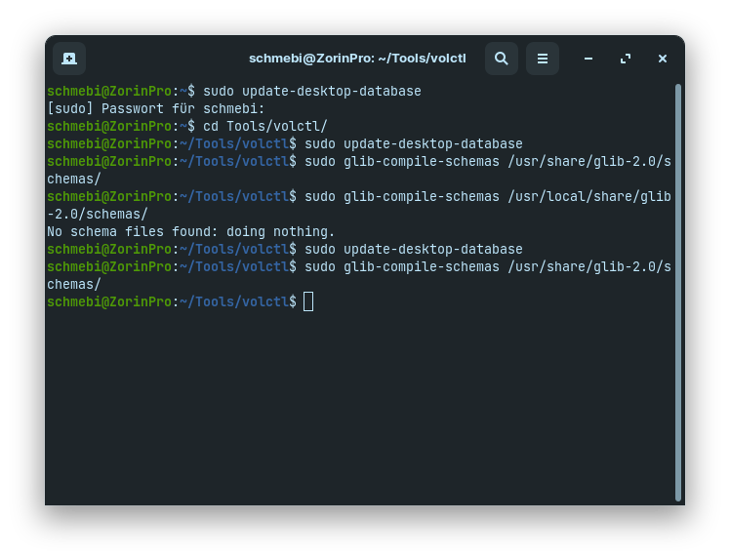
Task: Click '/usr/local/share/glib' path text
Action: (589, 196)
